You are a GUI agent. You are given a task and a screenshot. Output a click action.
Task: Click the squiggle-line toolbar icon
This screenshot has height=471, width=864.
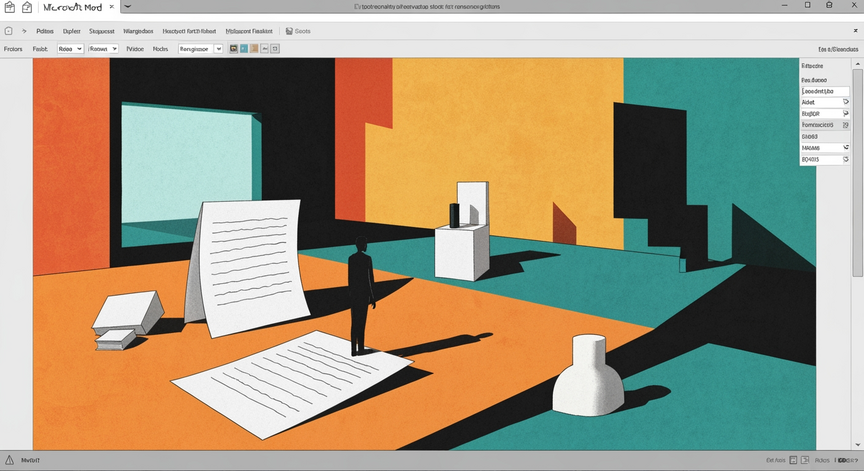[264, 49]
